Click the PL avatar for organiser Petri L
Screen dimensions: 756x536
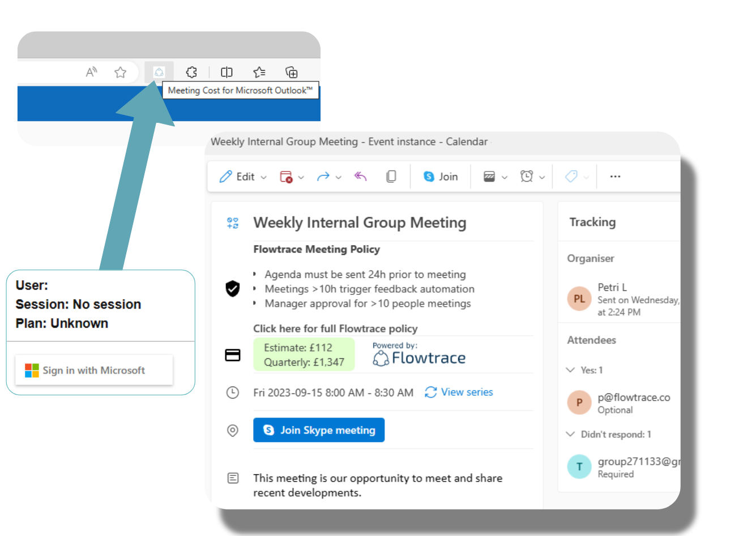[x=579, y=299]
